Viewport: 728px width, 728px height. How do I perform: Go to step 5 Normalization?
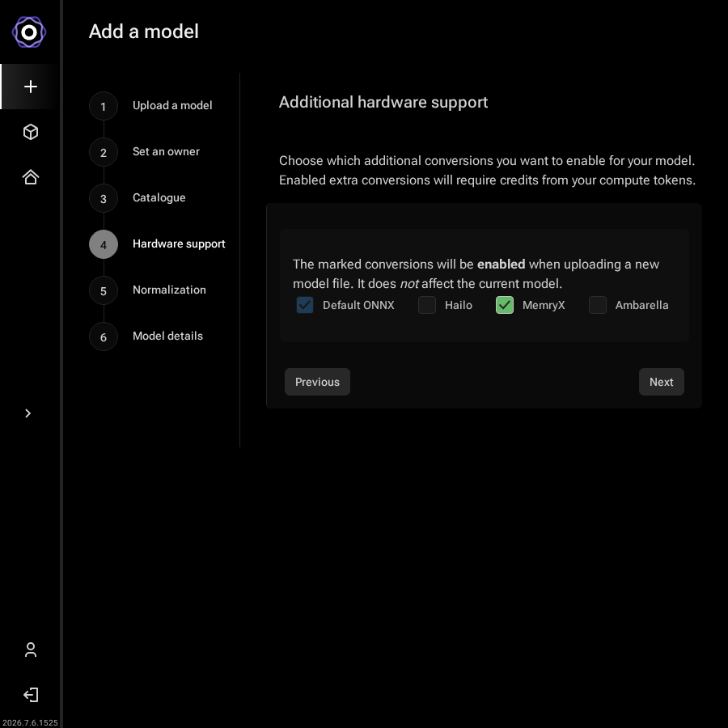(x=148, y=290)
